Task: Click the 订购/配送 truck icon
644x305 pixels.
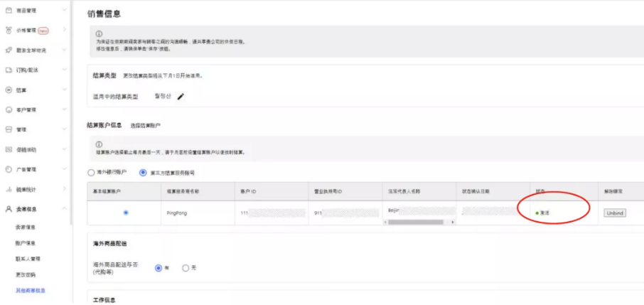Action: pyautogui.click(x=9, y=70)
